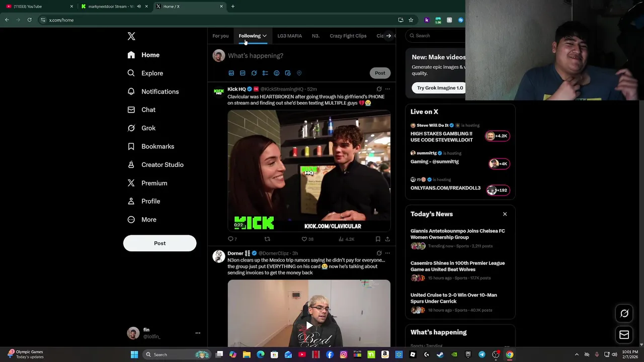
Task: Ask Grok about the Dorner post
Action: [x=379, y=253]
